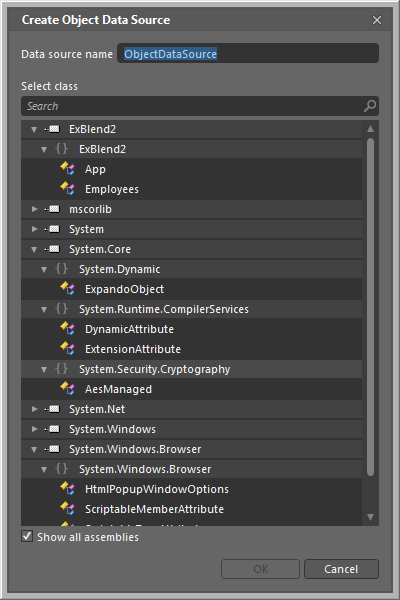Click System.Windows.Browser namespace braces icon
The height and width of the screenshot is (600, 400).
(x=61, y=468)
